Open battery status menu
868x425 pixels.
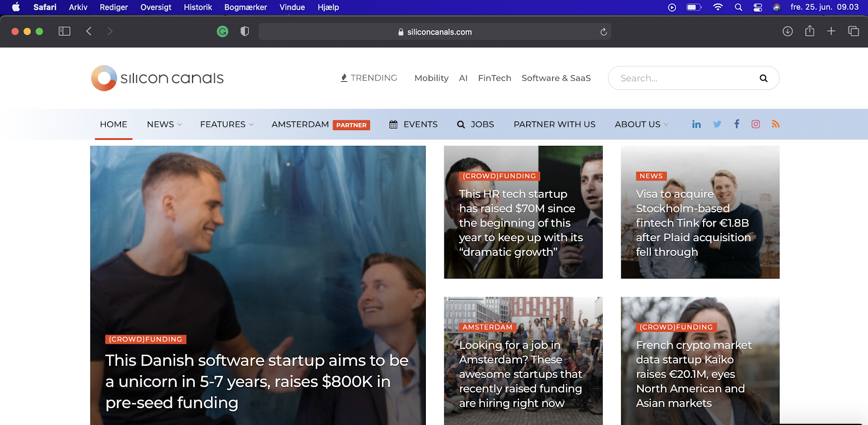click(694, 7)
